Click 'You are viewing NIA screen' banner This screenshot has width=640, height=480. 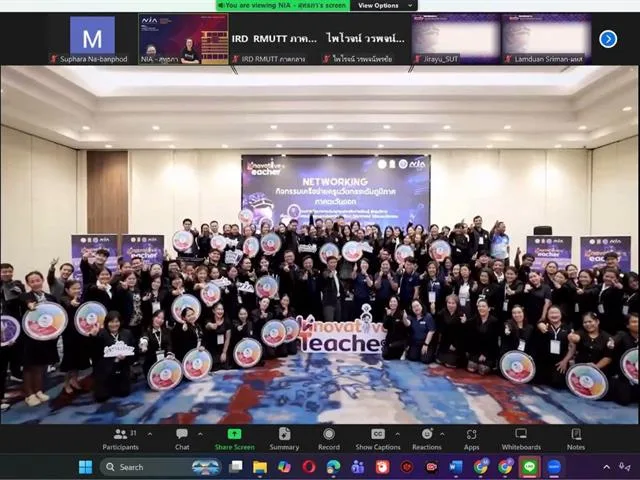coord(282,5)
